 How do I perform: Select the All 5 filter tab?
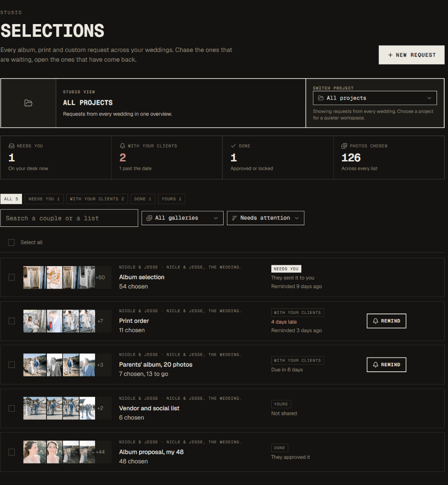point(11,199)
